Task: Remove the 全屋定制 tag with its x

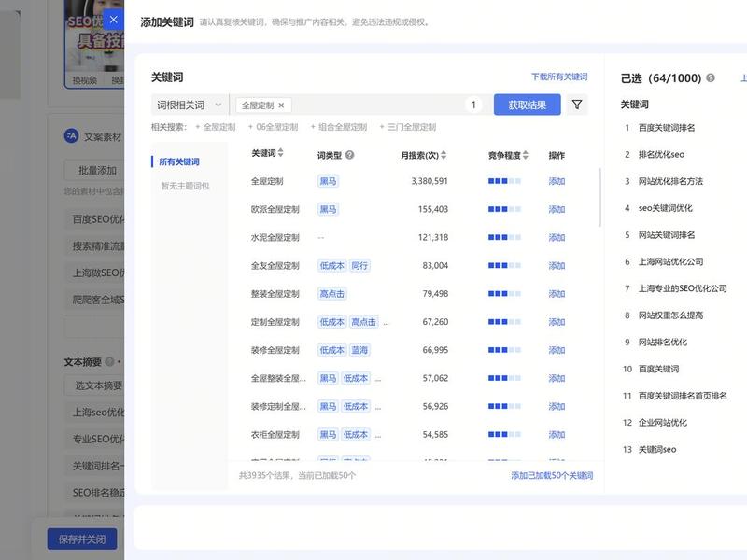Action: pyautogui.click(x=281, y=105)
